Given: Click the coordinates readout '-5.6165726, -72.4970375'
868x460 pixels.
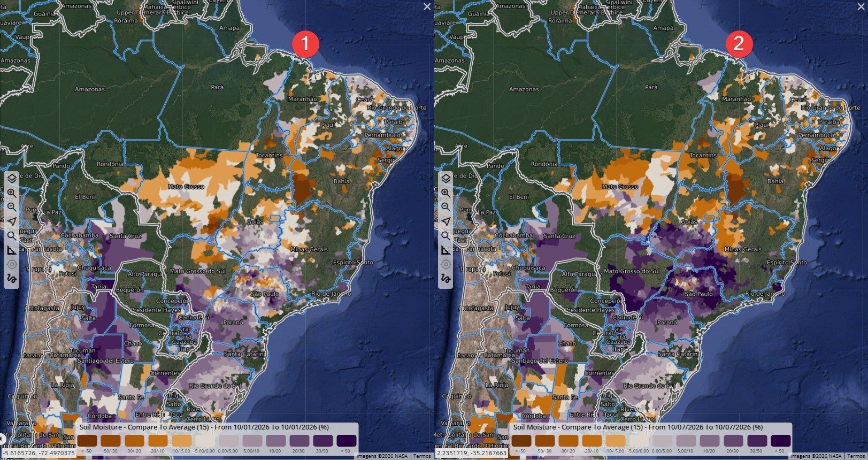Looking at the screenshot, I should [39, 453].
